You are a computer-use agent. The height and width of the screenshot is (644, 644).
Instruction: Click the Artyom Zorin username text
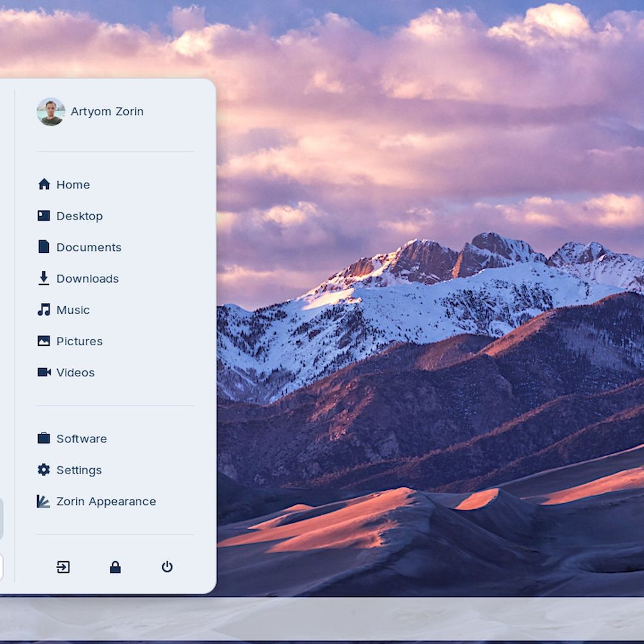tap(107, 112)
